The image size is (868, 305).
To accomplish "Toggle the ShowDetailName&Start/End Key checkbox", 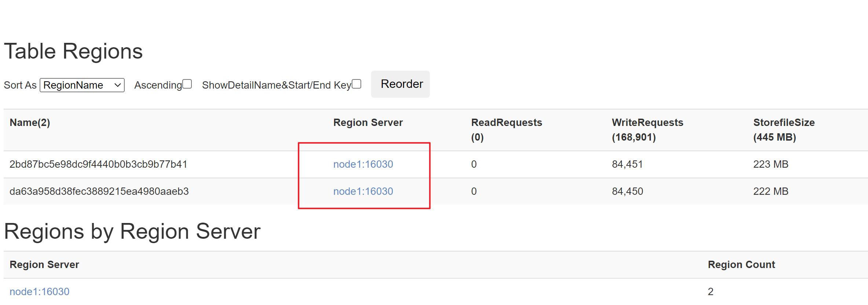I will pyautogui.click(x=356, y=84).
